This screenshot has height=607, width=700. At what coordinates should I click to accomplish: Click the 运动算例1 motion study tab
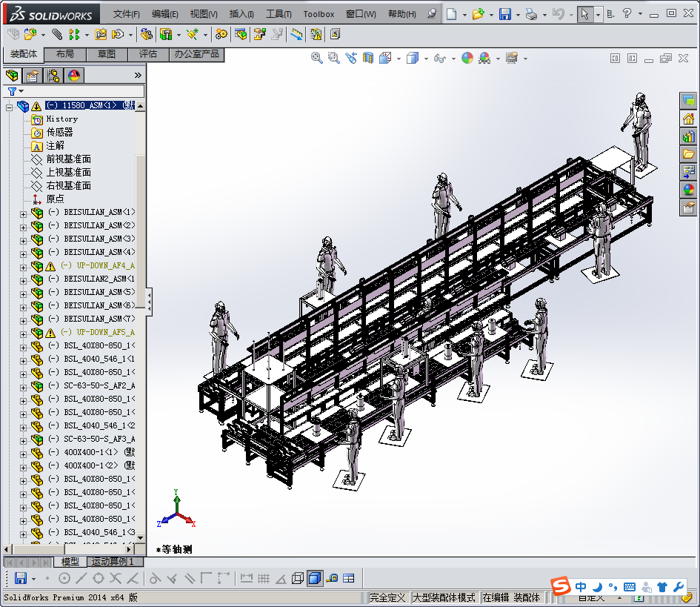[113, 562]
